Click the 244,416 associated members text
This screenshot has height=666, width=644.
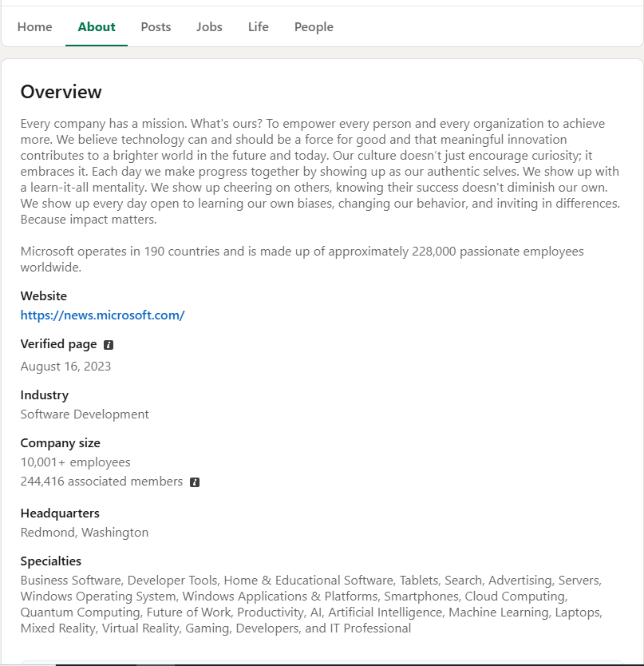tap(101, 482)
